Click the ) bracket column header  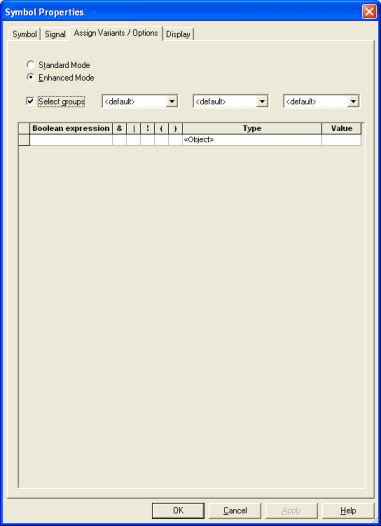(175, 128)
